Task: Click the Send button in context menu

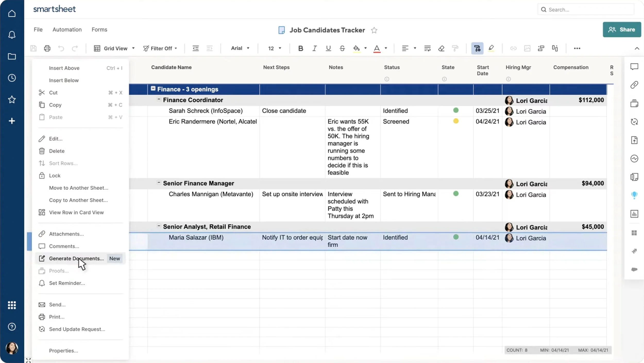Action: tap(57, 304)
